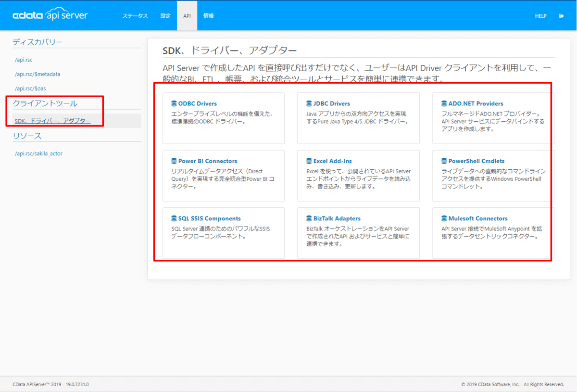Open the Power BI Connectors link
This screenshot has width=577, height=392.
point(208,161)
